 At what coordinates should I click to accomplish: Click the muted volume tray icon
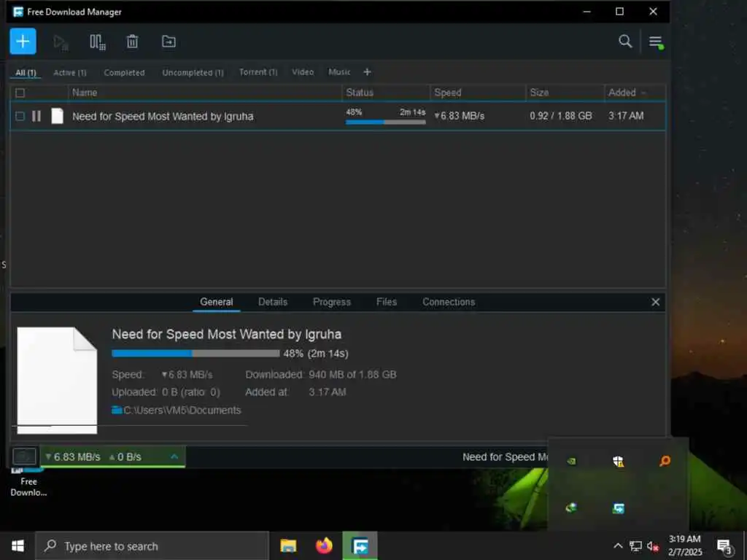[x=653, y=545]
